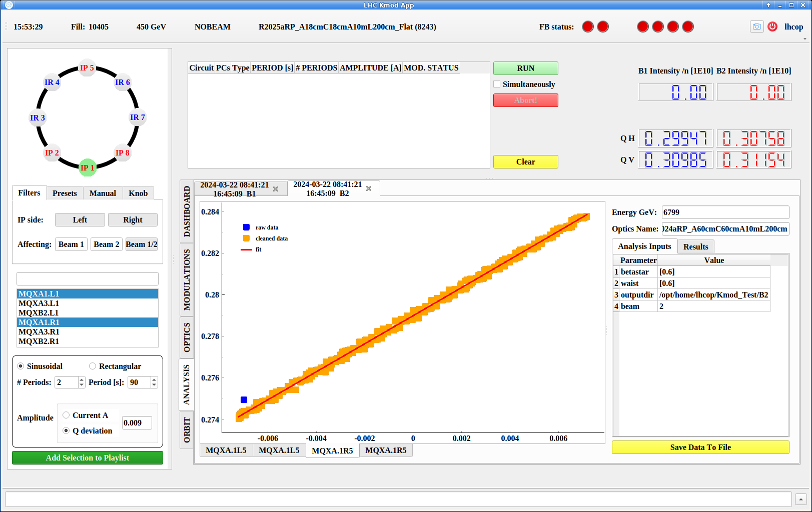Select the betastar value cell

(x=714, y=271)
